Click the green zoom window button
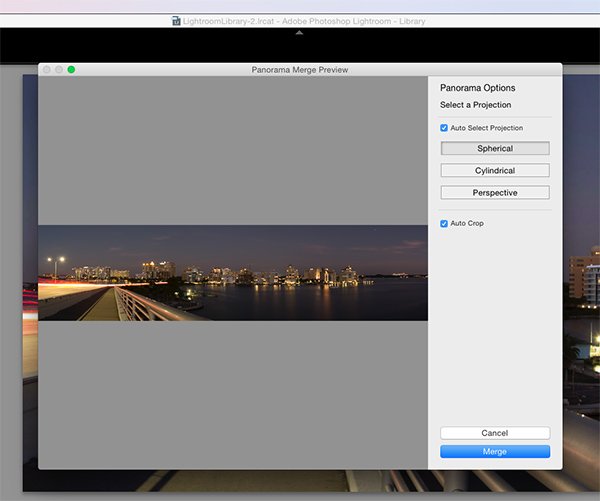The height and width of the screenshot is (501, 600). point(71,69)
